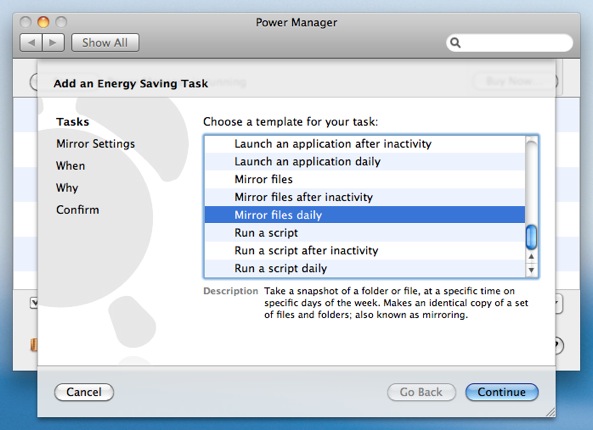Image resolution: width=593 pixels, height=430 pixels.
Task: Select Launch an application after inactivity template
Action: 365,144
